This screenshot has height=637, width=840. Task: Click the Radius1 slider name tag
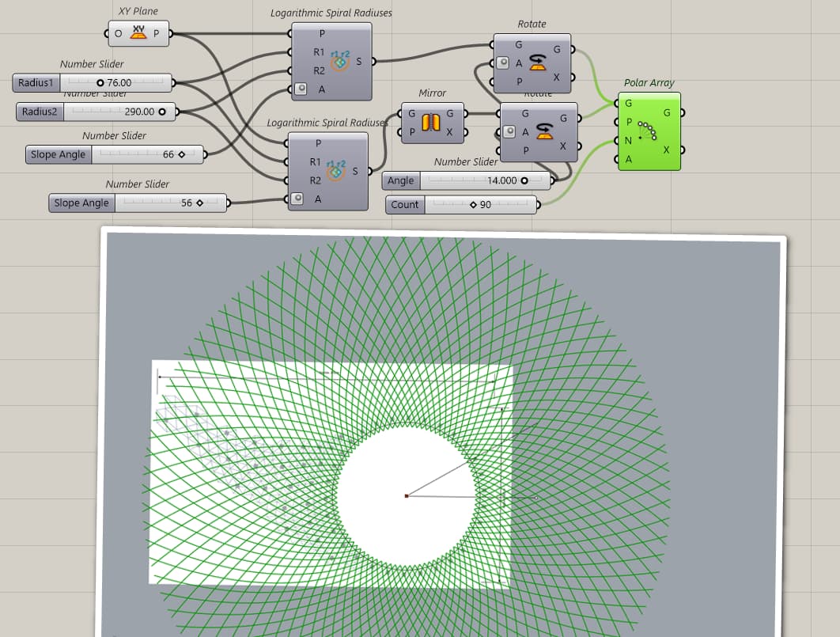[x=35, y=82]
